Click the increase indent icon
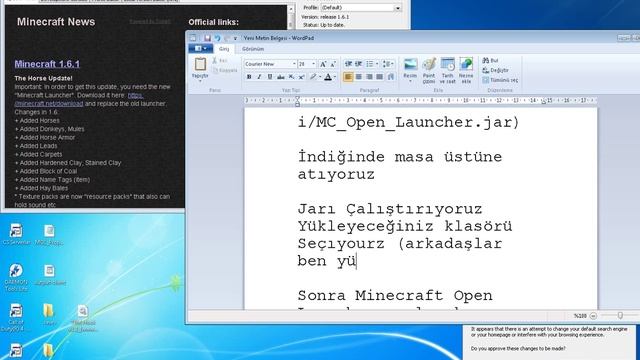Viewport: 640px width, 360px height. pyautogui.click(x=358, y=64)
